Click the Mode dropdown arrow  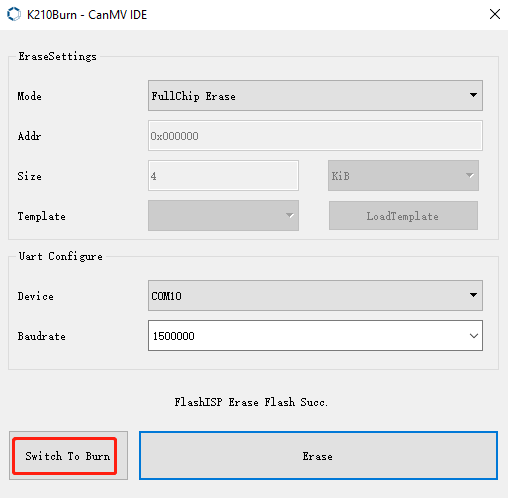point(473,95)
